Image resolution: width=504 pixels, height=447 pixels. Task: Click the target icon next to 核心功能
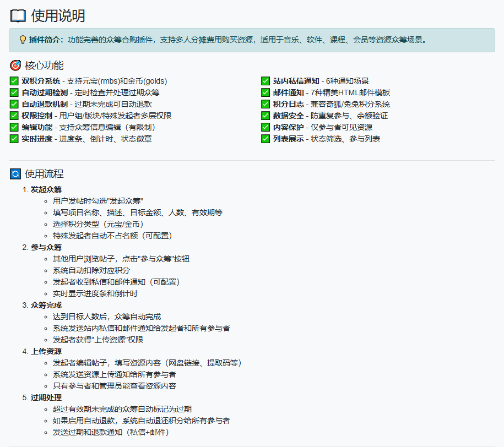coord(15,66)
